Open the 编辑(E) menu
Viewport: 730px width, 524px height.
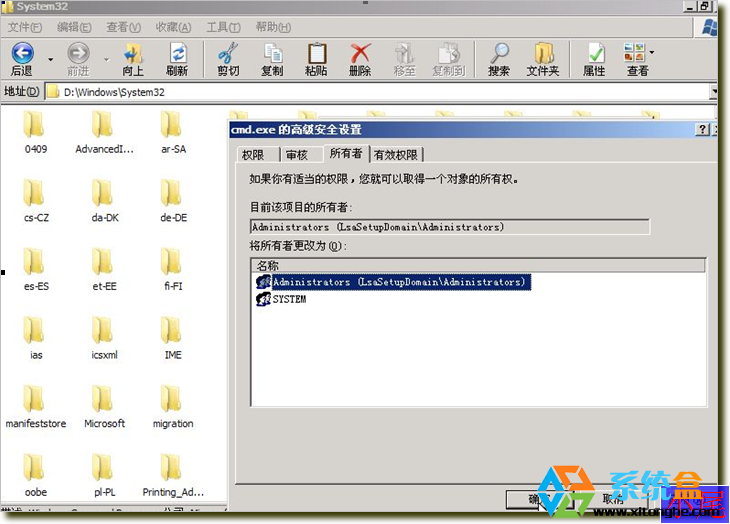pos(74,27)
